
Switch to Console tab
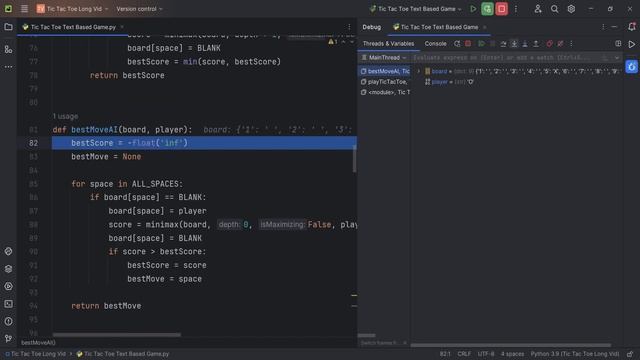(435, 44)
